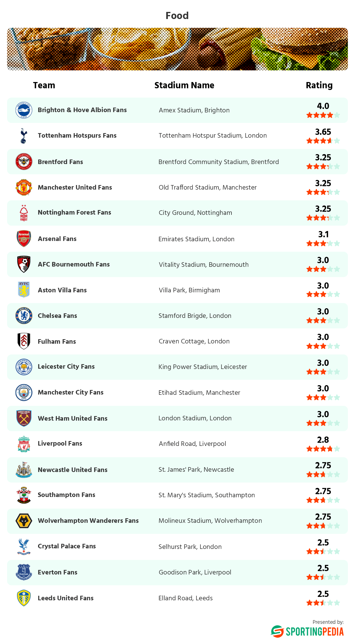
Task: Click the Everton club badge
Action: pyautogui.click(x=24, y=572)
